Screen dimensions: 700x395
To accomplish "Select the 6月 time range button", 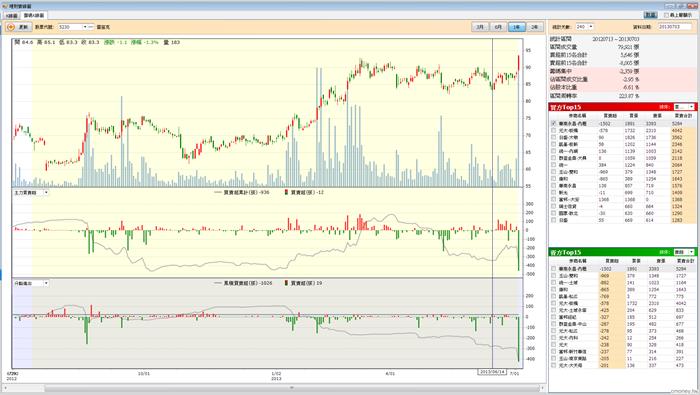I will (x=498, y=27).
